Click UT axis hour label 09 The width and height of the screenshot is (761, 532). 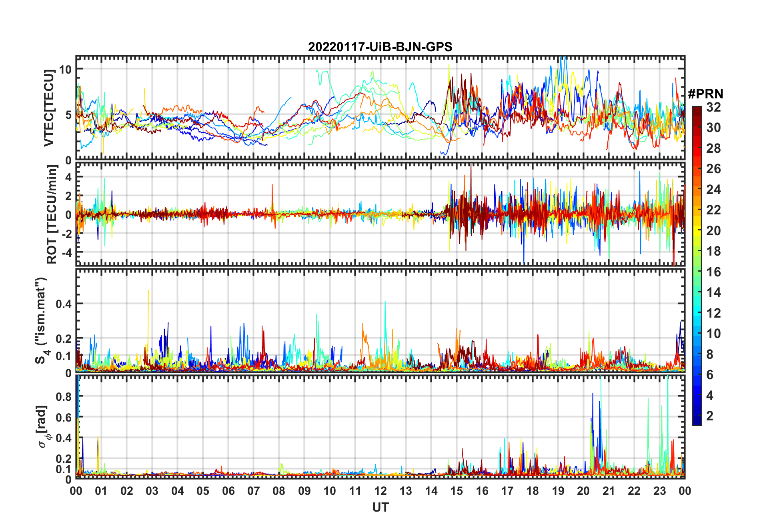(304, 491)
